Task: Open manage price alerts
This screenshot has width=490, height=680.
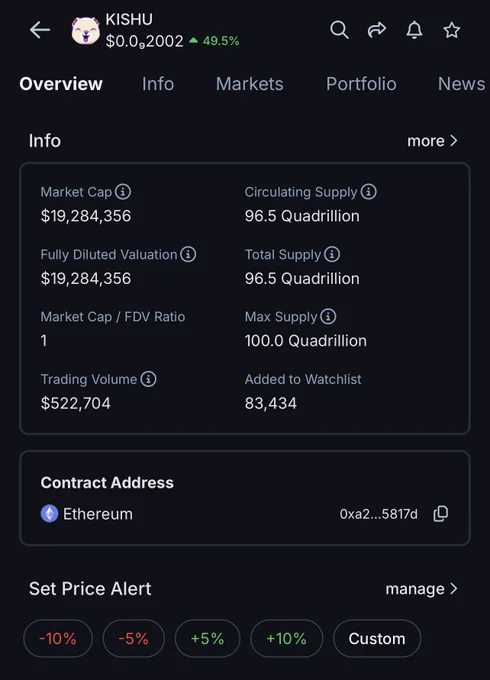Action: [x=421, y=588]
